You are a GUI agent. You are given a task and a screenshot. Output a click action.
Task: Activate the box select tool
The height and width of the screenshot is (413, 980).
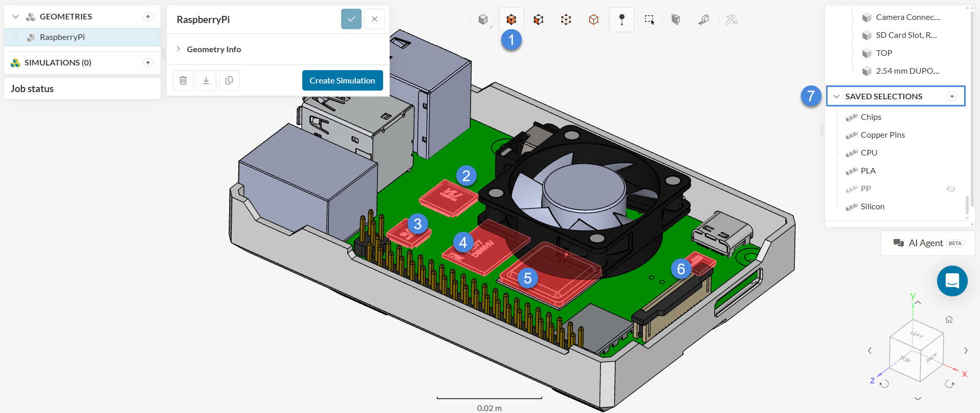649,20
